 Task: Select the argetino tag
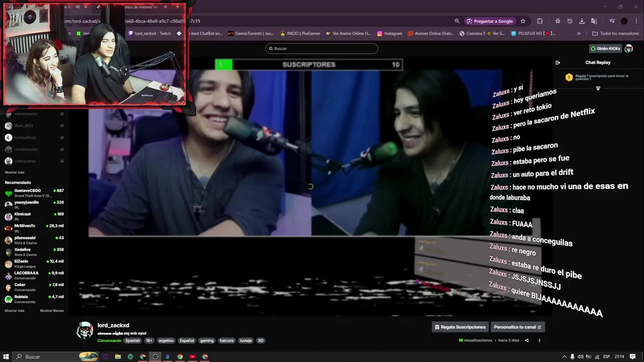(x=166, y=340)
